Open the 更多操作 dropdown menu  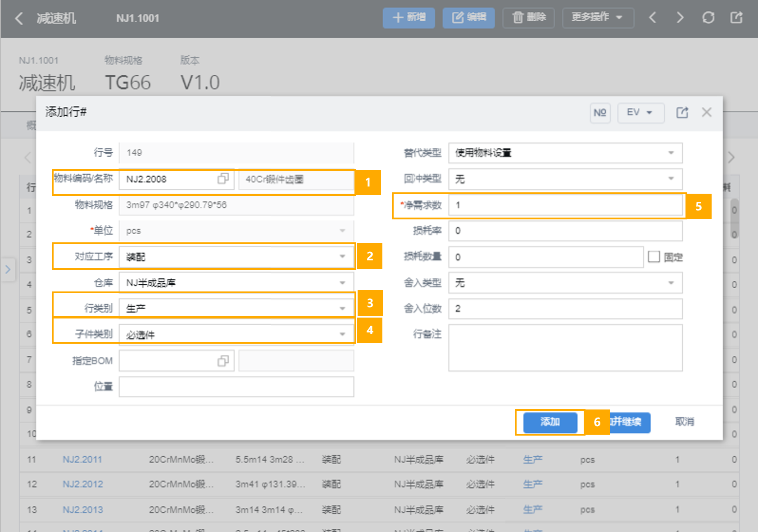598,18
